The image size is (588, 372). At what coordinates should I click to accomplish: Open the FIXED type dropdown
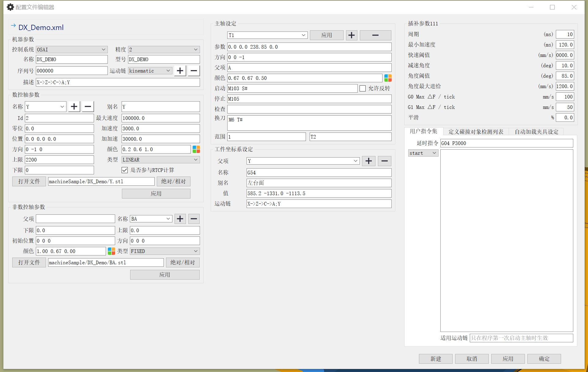pyautogui.click(x=165, y=251)
